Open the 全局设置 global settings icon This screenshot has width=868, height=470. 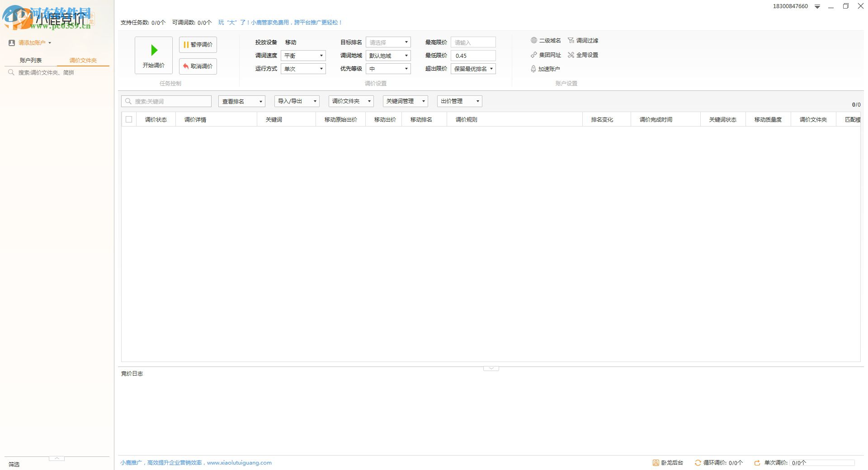pyautogui.click(x=571, y=55)
